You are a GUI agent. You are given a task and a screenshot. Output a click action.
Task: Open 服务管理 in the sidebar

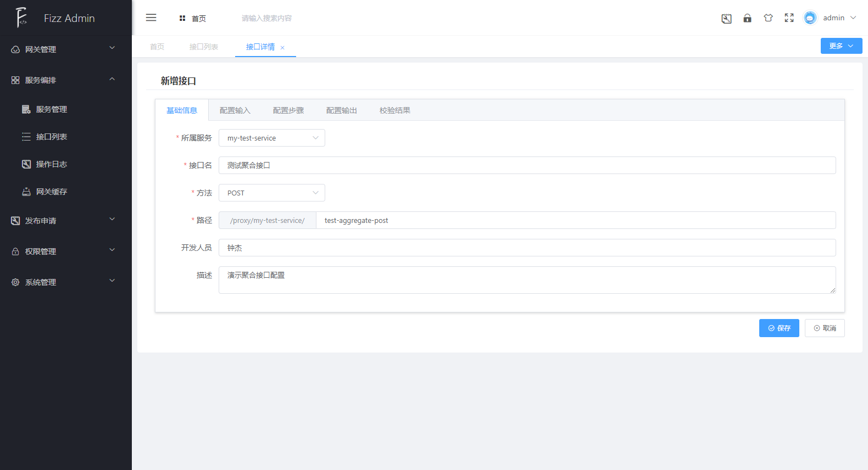point(52,109)
